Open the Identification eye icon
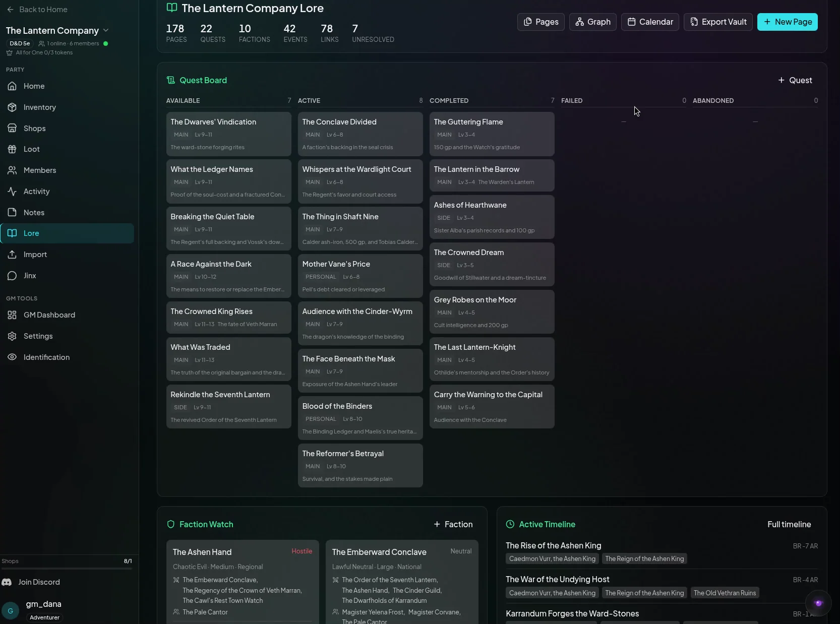 [13, 357]
